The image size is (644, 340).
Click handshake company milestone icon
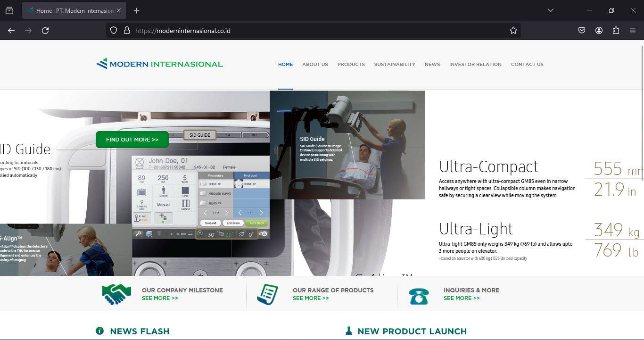click(116, 294)
